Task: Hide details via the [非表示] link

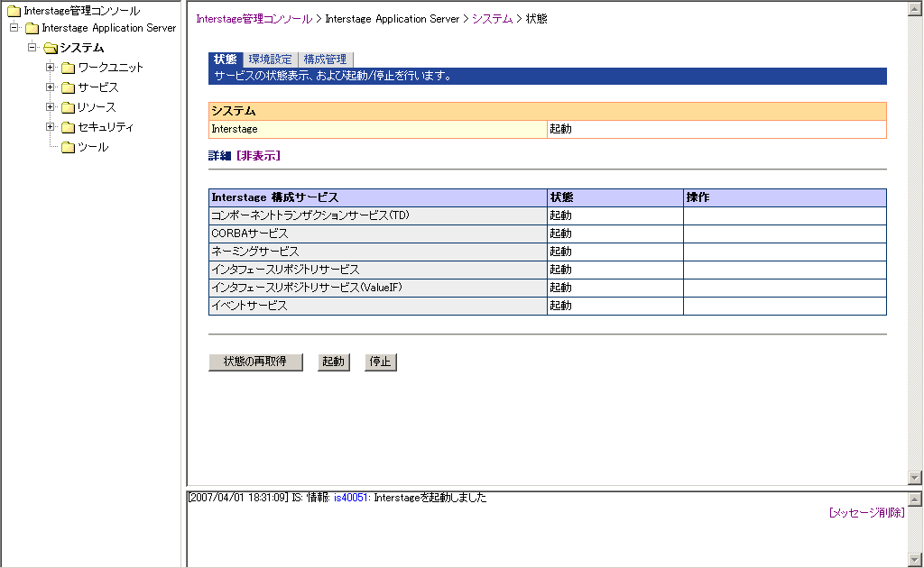Action: [x=258, y=156]
